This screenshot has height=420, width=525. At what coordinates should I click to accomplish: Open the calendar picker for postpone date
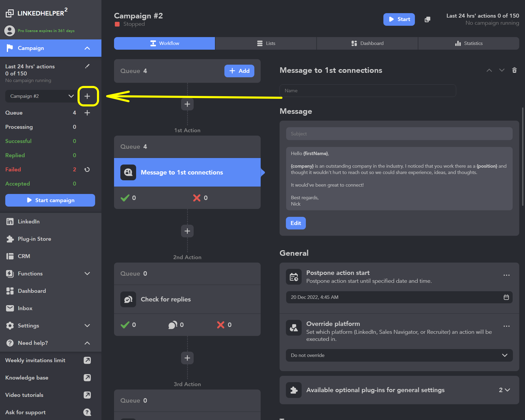point(506,297)
